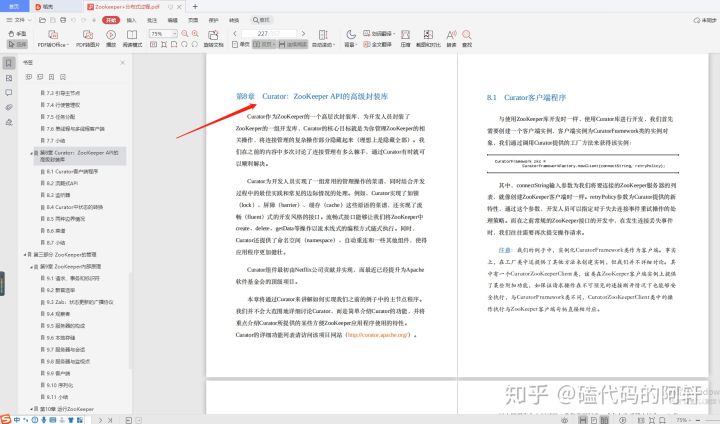The image size is (720, 424).
Task: Open the attachments paperclip sidebar icon
Action: (9, 107)
